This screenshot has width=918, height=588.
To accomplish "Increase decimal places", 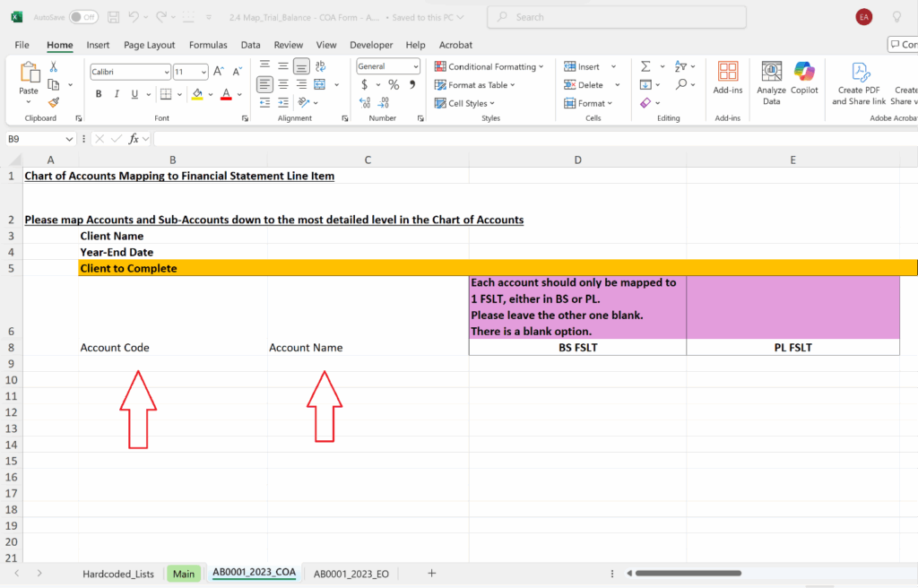I will tap(365, 102).
